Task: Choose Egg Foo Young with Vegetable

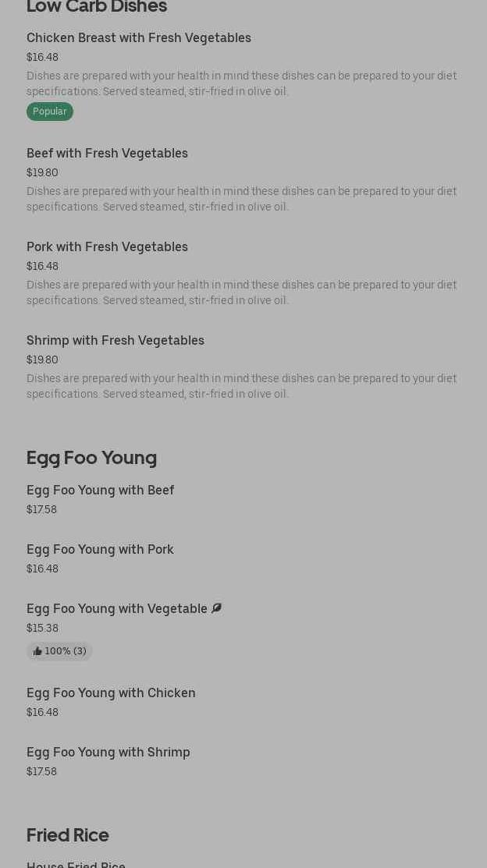Action: 117,608
